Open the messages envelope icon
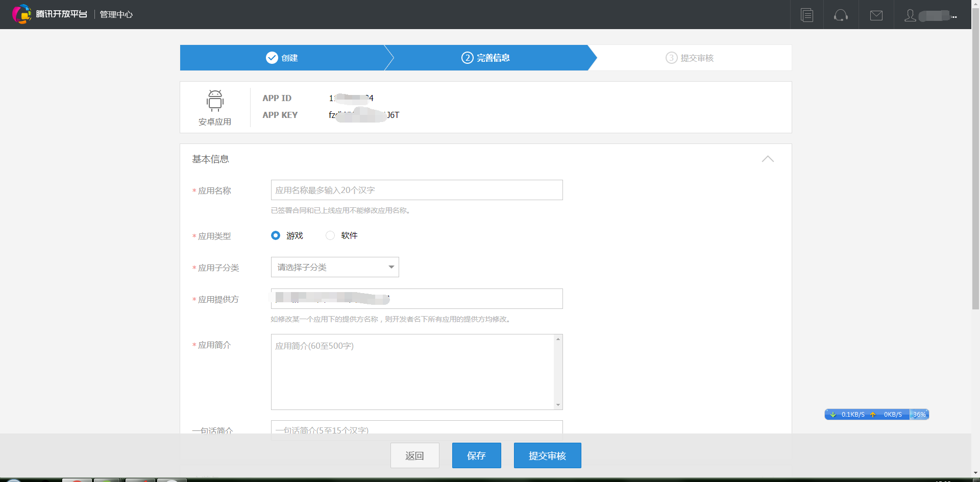 (x=876, y=15)
